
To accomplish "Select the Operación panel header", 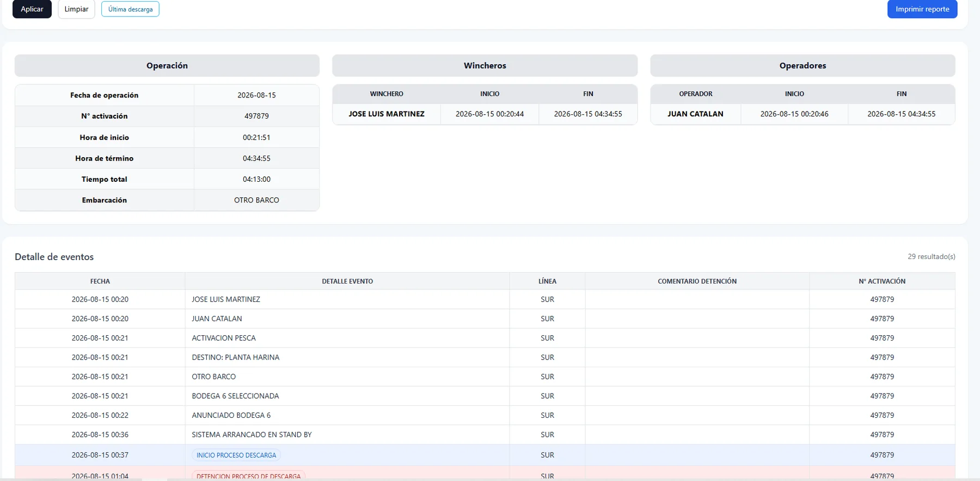I will [x=167, y=65].
